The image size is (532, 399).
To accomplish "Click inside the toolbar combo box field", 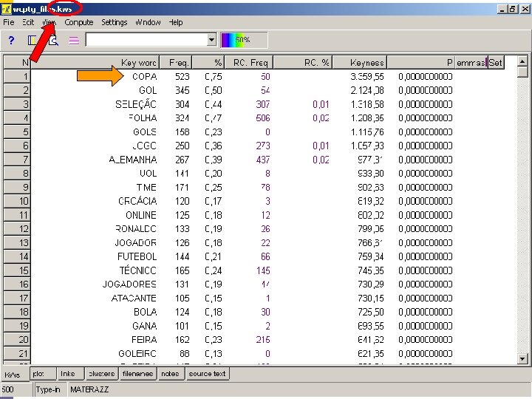I will point(146,40).
